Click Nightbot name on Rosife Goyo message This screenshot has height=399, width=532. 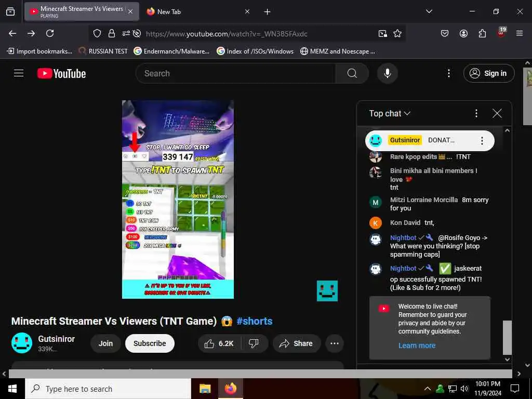(x=403, y=237)
